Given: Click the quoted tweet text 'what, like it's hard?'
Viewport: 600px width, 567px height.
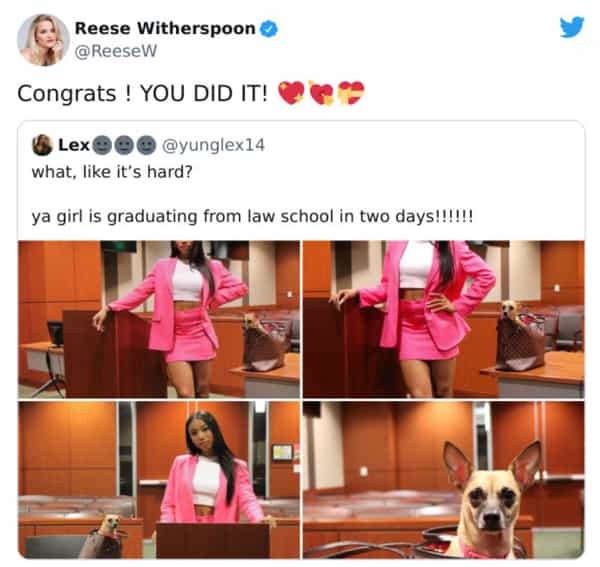Looking at the screenshot, I should coord(112,172).
